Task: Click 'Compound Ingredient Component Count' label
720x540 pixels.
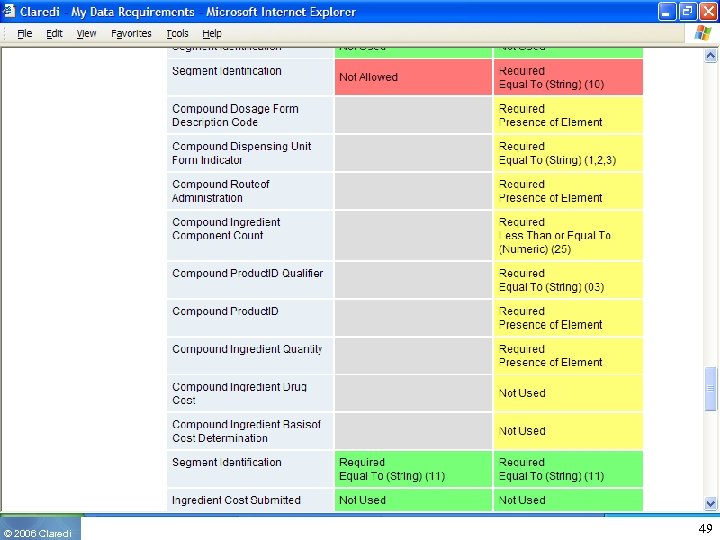Action: point(226,229)
